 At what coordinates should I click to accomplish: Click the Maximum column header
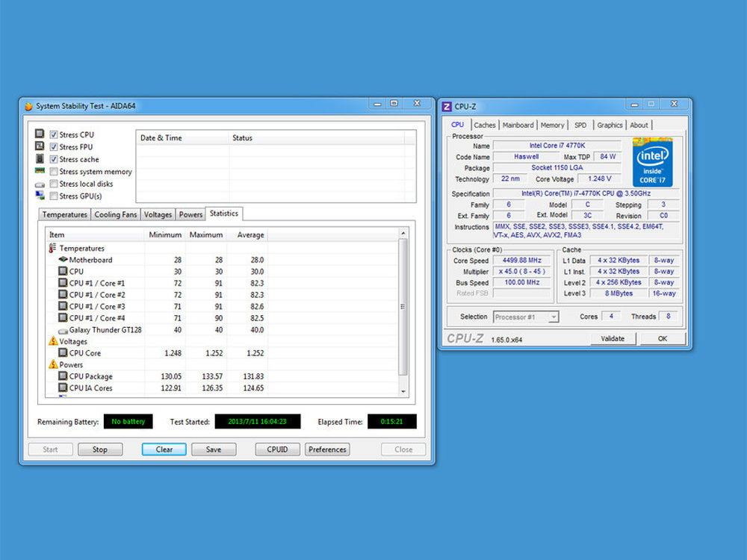point(206,234)
